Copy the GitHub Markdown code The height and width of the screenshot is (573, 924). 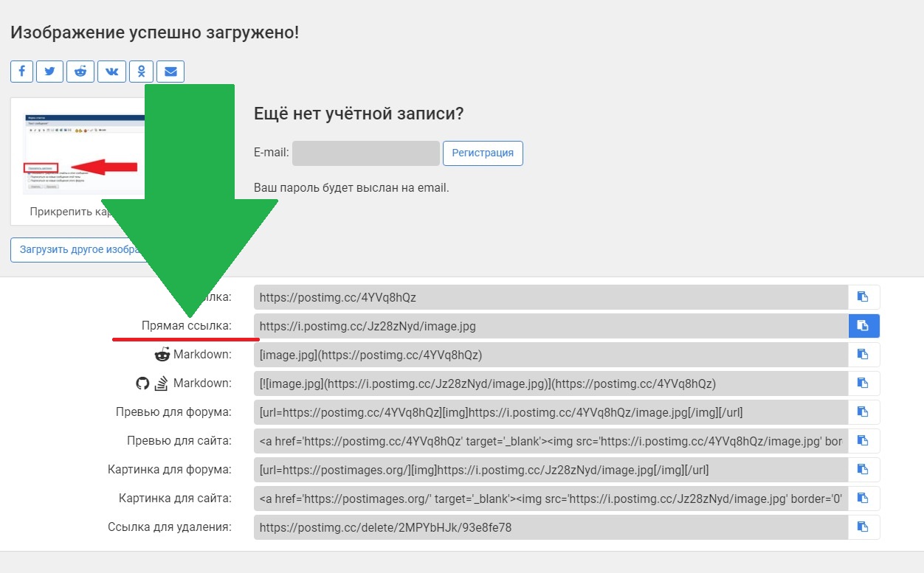pos(863,383)
